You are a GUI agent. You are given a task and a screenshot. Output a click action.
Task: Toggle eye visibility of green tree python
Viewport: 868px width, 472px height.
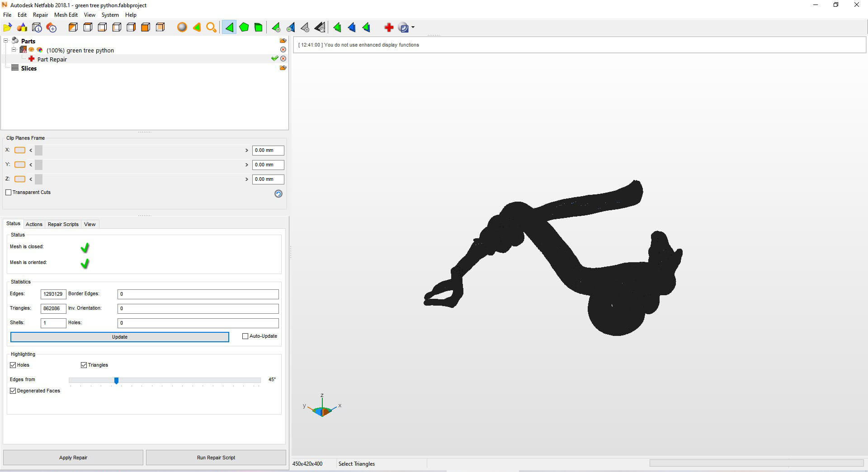pyautogui.click(x=32, y=50)
